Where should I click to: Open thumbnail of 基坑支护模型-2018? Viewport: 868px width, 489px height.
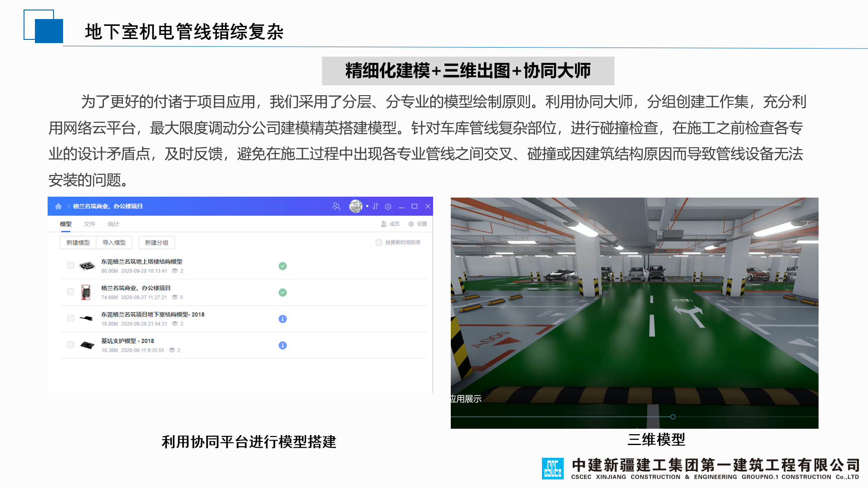[87, 345]
